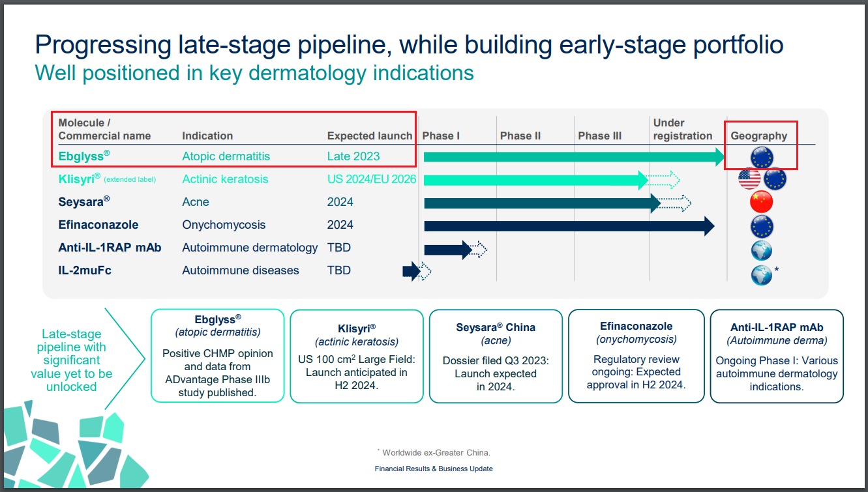This screenshot has height=492, width=868.
Task: Click the US flag in the Klisyri row
Action: click(750, 179)
